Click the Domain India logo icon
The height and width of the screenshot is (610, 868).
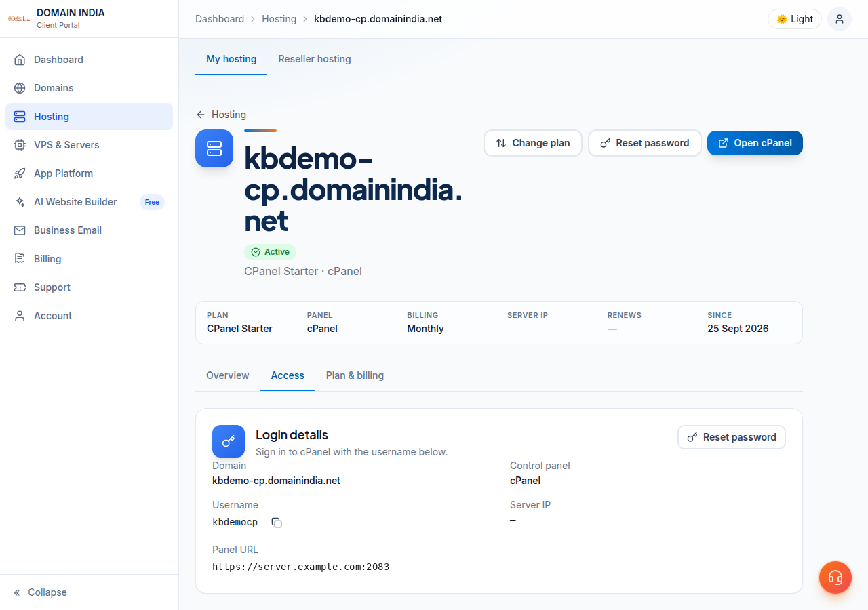pos(19,18)
